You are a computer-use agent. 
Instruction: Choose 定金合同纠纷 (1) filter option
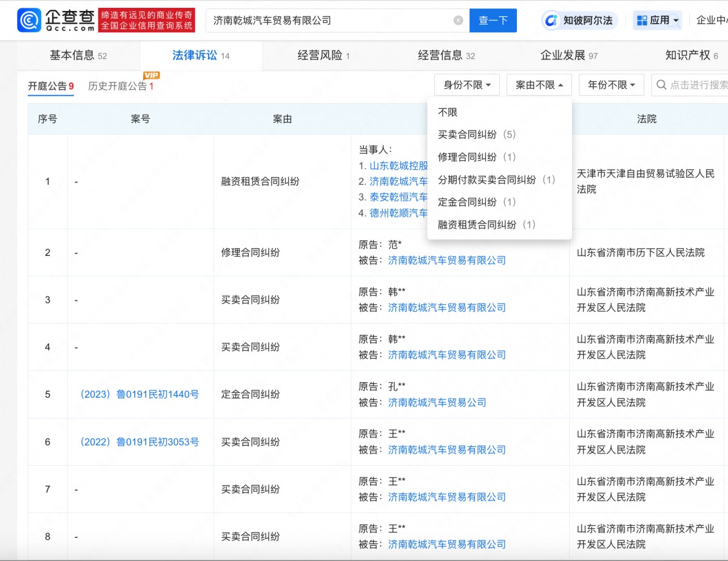tap(476, 202)
